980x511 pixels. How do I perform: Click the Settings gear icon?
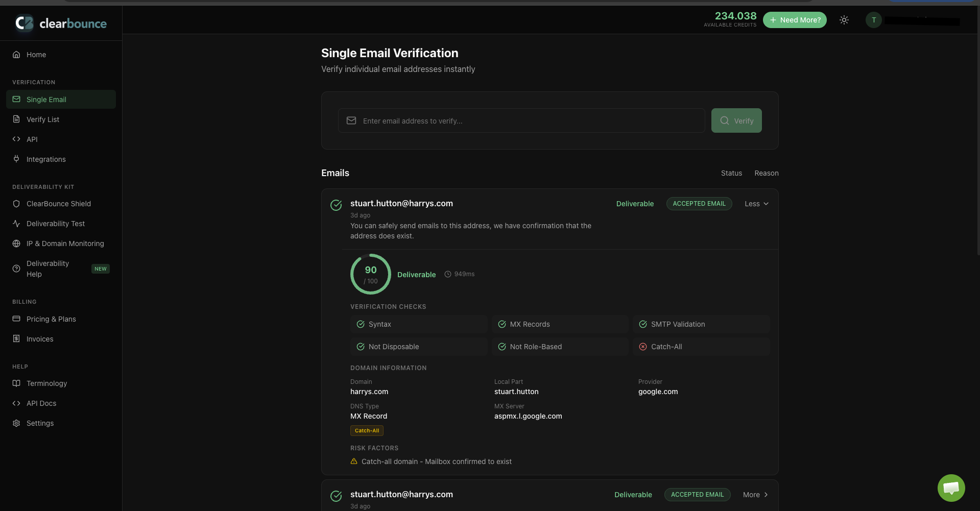(x=16, y=423)
